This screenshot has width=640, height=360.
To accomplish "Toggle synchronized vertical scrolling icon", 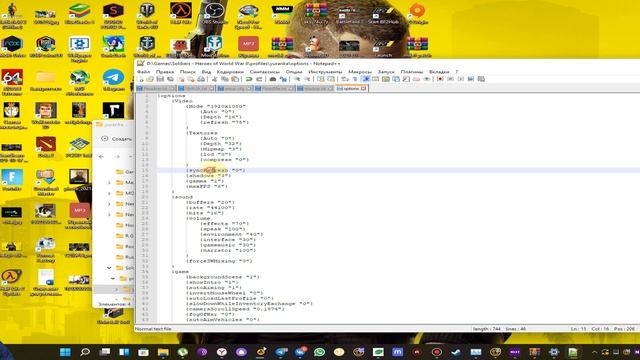I will (x=321, y=79).
